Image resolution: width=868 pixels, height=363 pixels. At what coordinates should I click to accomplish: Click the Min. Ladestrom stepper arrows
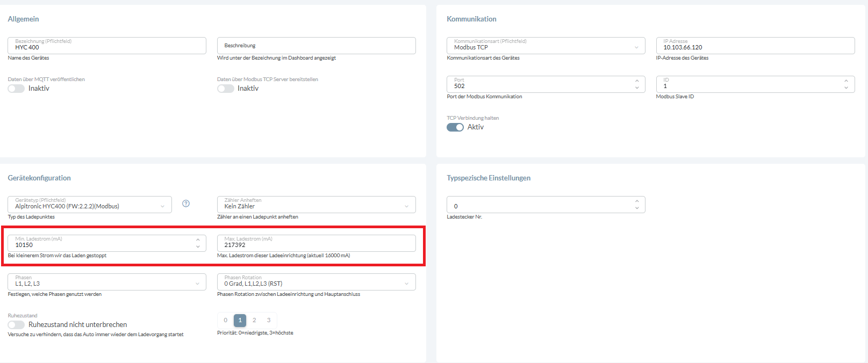(198, 243)
